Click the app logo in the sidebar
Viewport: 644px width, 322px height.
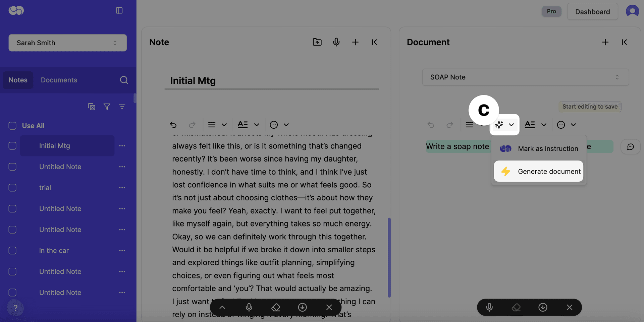(x=16, y=10)
